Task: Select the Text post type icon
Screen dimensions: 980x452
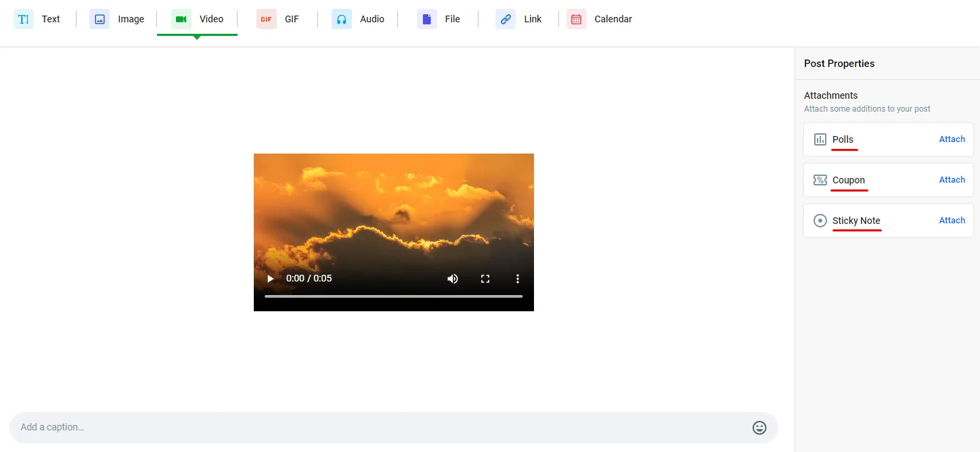Action: pos(24,19)
